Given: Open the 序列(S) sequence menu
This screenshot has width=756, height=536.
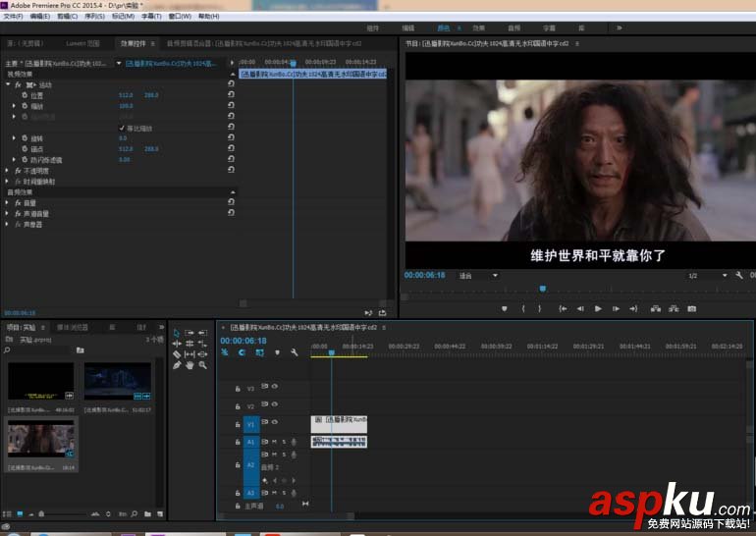Looking at the screenshot, I should click(x=94, y=17).
